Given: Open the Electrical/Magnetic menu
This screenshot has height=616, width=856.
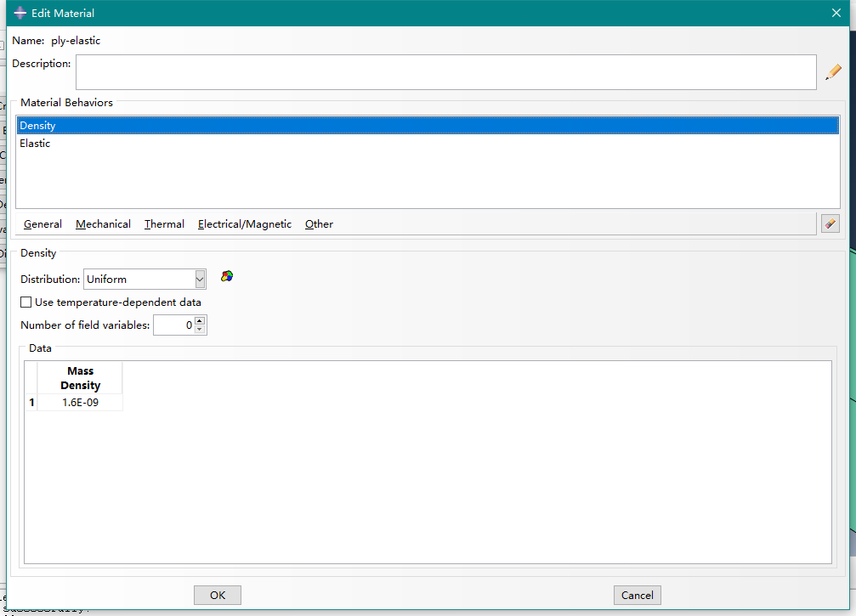Looking at the screenshot, I should click(244, 224).
